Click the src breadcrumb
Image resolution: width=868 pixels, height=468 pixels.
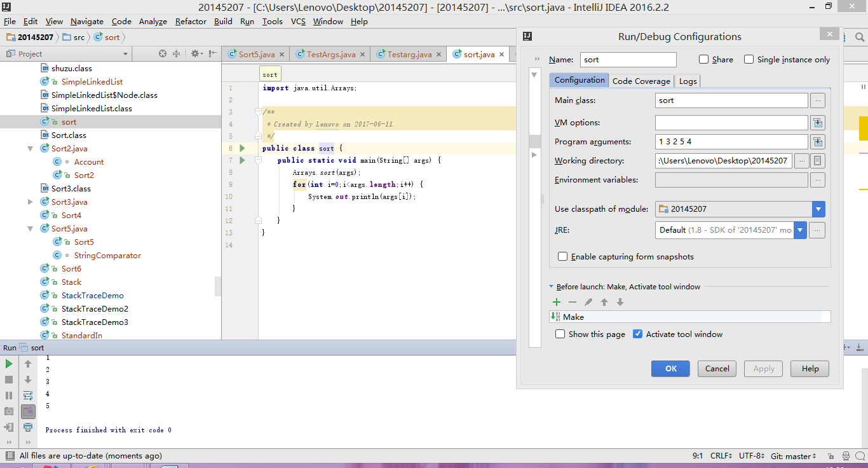click(x=74, y=38)
